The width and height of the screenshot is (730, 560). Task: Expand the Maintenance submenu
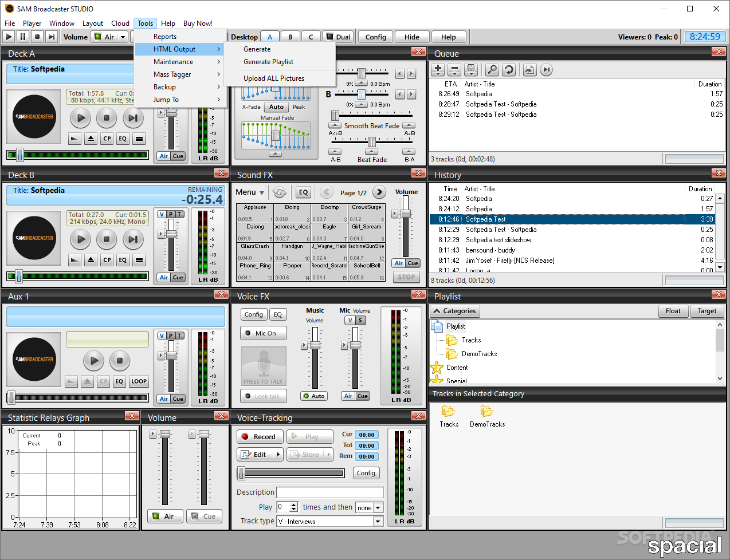180,62
